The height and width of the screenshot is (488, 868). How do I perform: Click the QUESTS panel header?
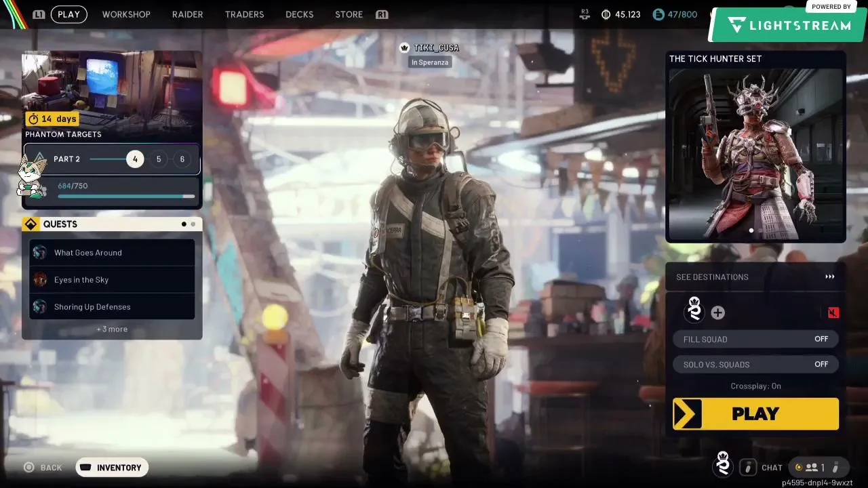coord(112,224)
